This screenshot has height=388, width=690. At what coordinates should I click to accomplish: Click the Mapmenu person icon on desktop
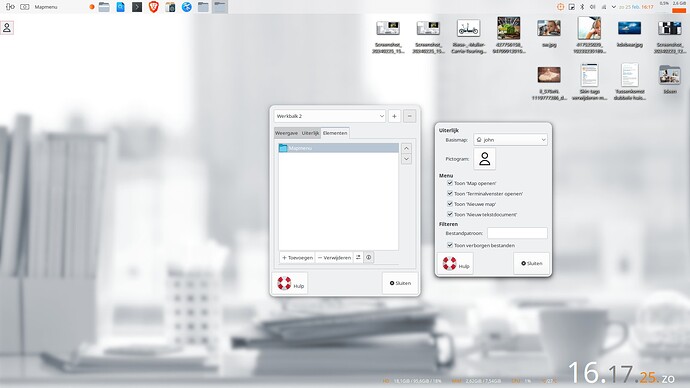coord(7,28)
